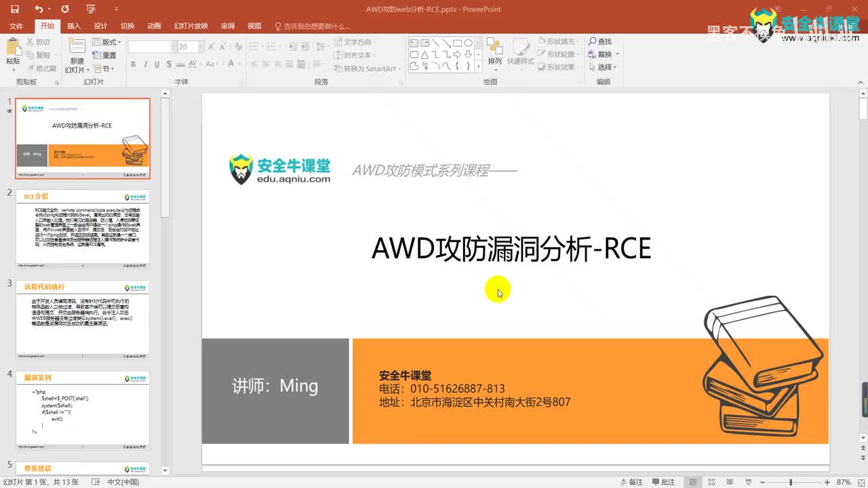Select the right arrow shape in gallery
Image resolution: width=868 pixels, height=488 pixels.
(457, 55)
